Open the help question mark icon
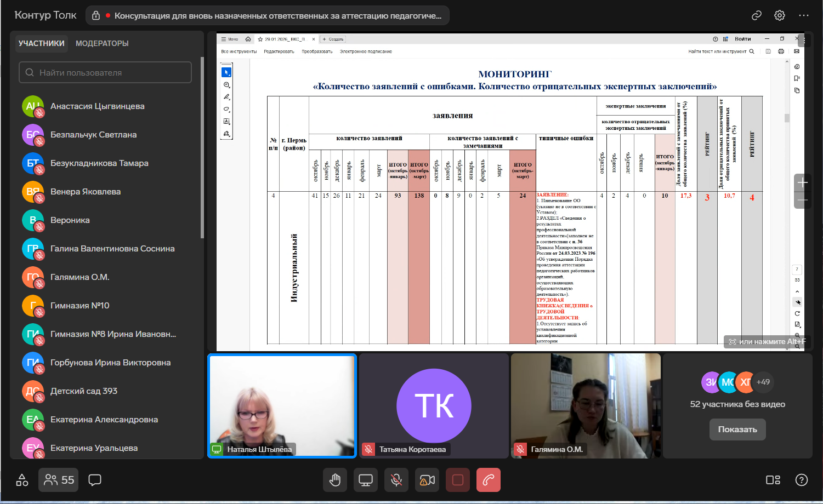Viewport: 823px width, 504px height. click(x=802, y=480)
